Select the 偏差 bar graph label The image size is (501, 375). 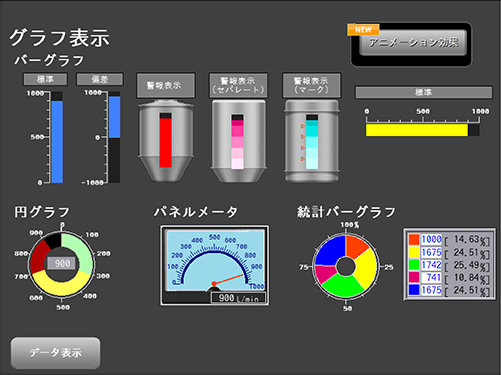point(100,79)
